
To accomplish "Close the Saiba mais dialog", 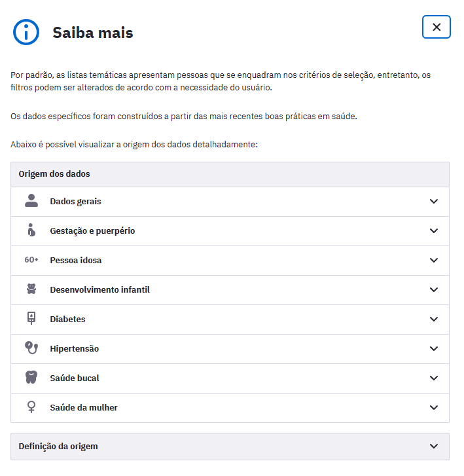I will click(437, 27).
